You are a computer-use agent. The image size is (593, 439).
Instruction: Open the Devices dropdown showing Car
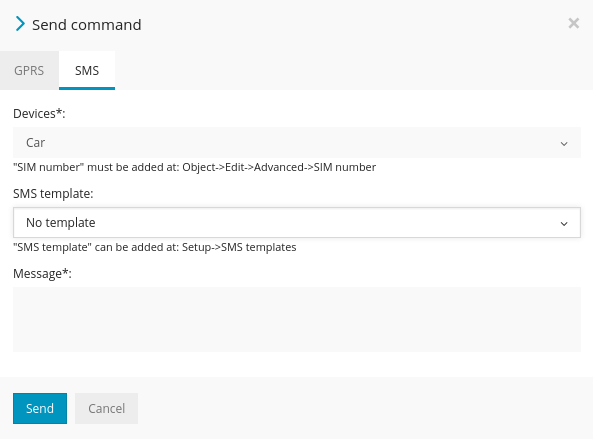pos(297,143)
